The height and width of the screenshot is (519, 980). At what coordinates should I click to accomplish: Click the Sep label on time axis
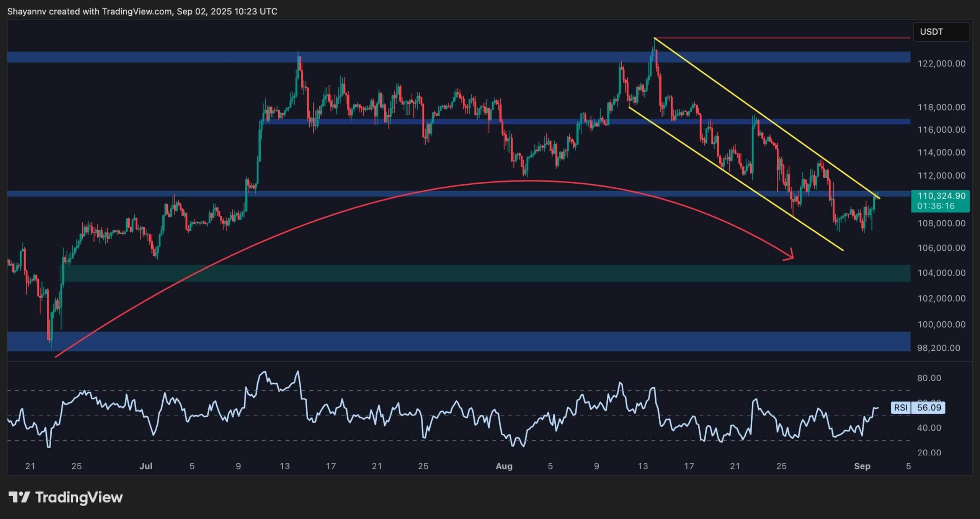(x=862, y=466)
